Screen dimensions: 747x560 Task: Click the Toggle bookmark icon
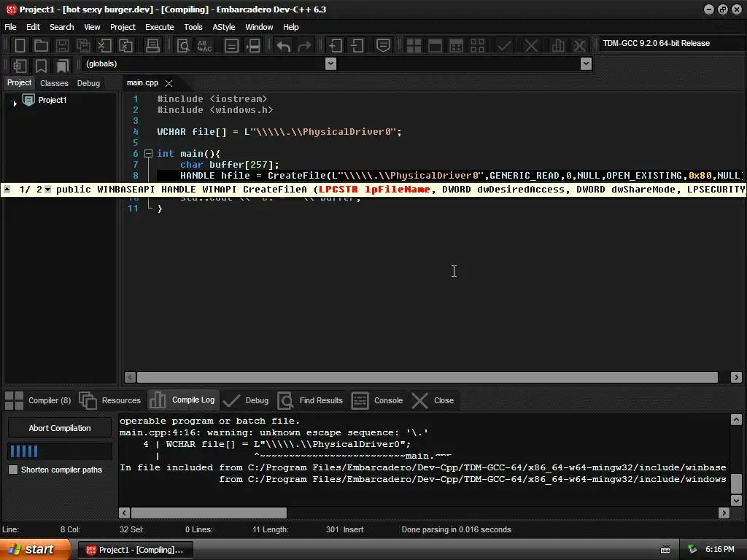click(x=41, y=65)
